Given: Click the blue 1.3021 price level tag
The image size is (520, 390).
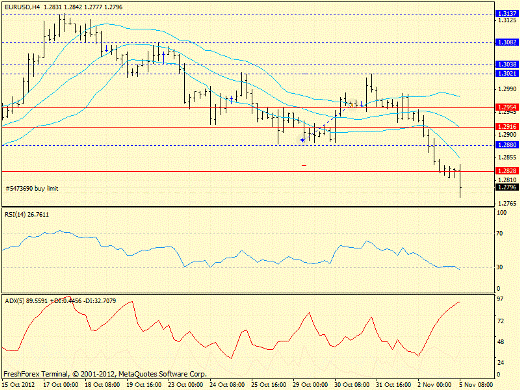Looking at the screenshot, I should coord(507,73).
